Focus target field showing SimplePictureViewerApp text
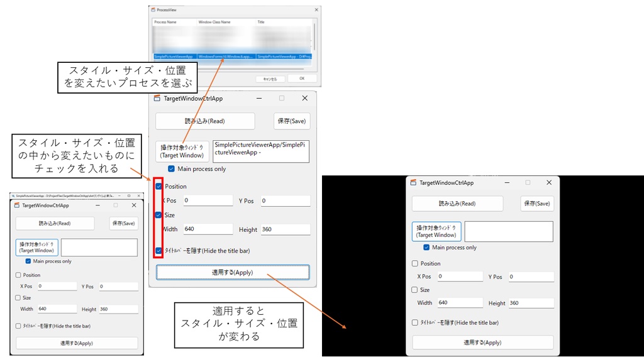644x362 pixels. pyautogui.click(x=261, y=151)
